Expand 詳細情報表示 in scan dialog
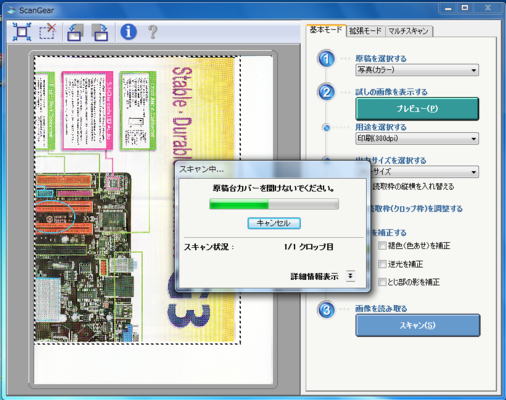Viewport: 506px width, 400px height. point(350,276)
